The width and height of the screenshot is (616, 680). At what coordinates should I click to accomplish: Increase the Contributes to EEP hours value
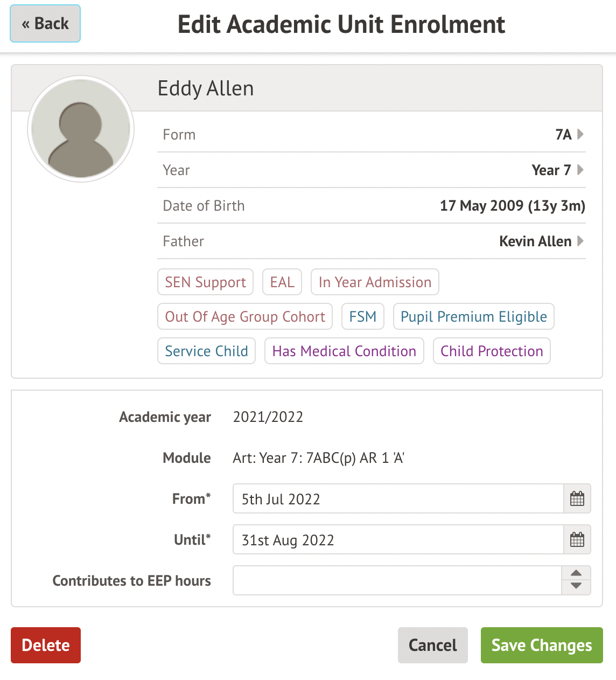point(576,573)
